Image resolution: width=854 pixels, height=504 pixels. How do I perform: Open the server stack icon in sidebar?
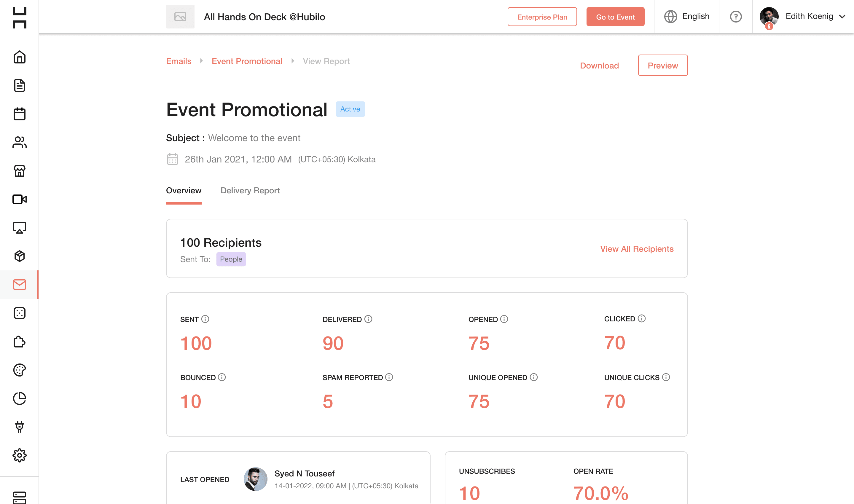19,497
